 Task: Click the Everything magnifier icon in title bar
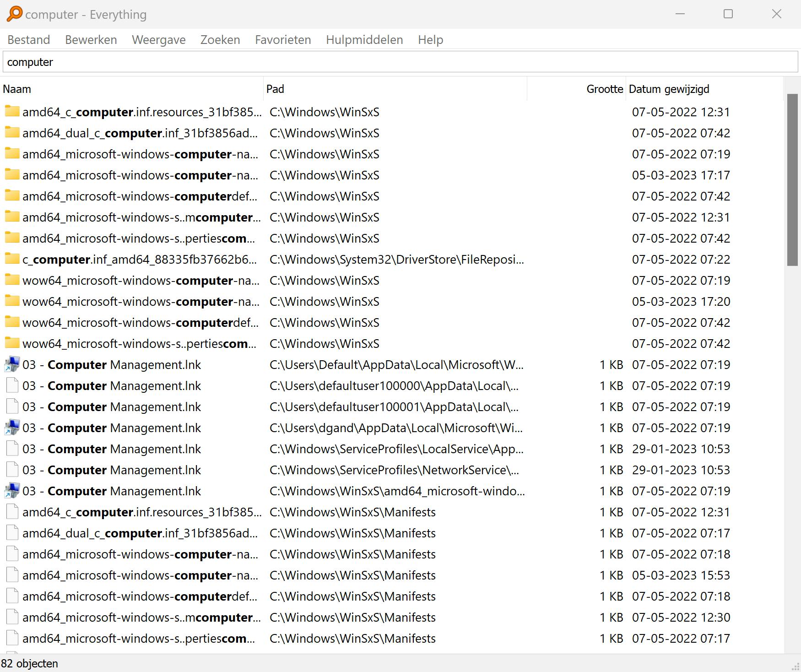[14, 14]
